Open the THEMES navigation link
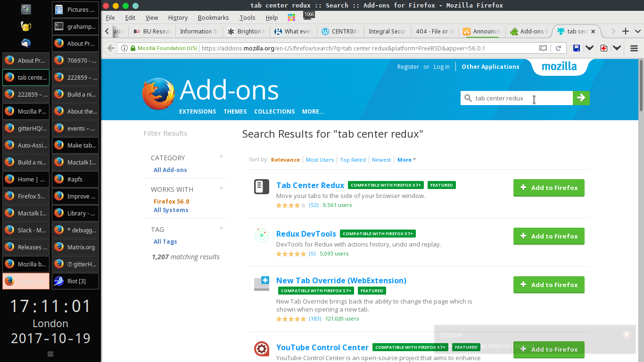Image resolution: width=644 pixels, height=362 pixels. [x=235, y=112]
